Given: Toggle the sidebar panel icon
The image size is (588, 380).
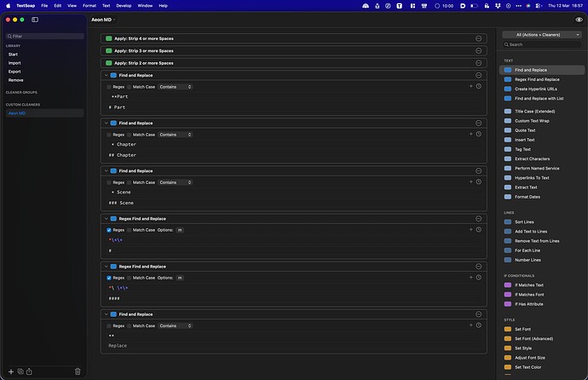Looking at the screenshot, I should click(35, 20).
